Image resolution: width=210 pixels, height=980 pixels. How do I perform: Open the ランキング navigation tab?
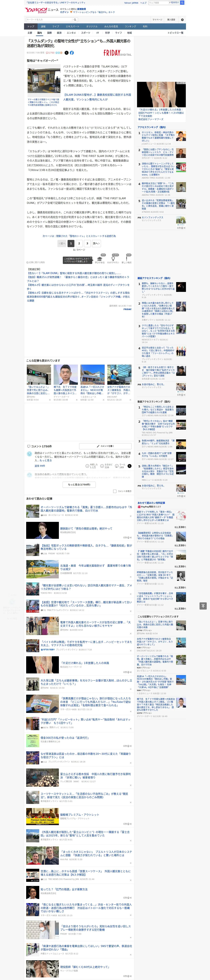click(130, 27)
